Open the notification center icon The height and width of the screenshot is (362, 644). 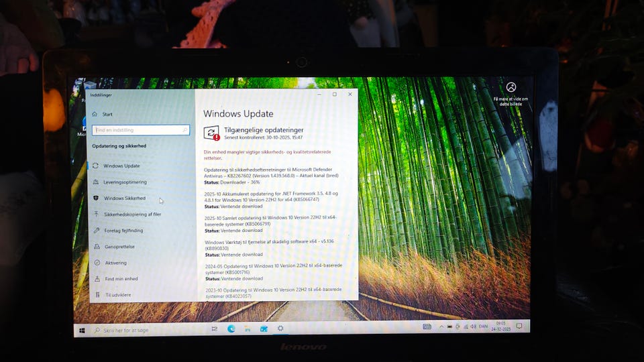[519, 326]
